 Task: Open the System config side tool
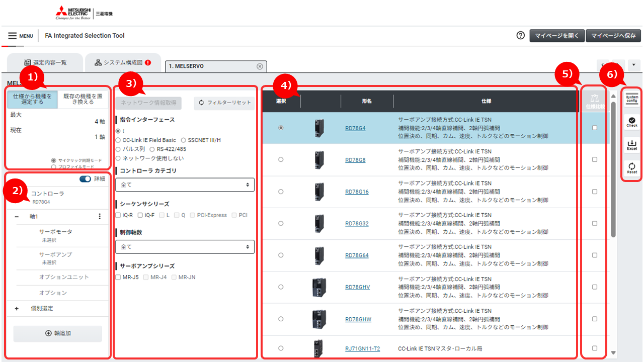[631, 99]
